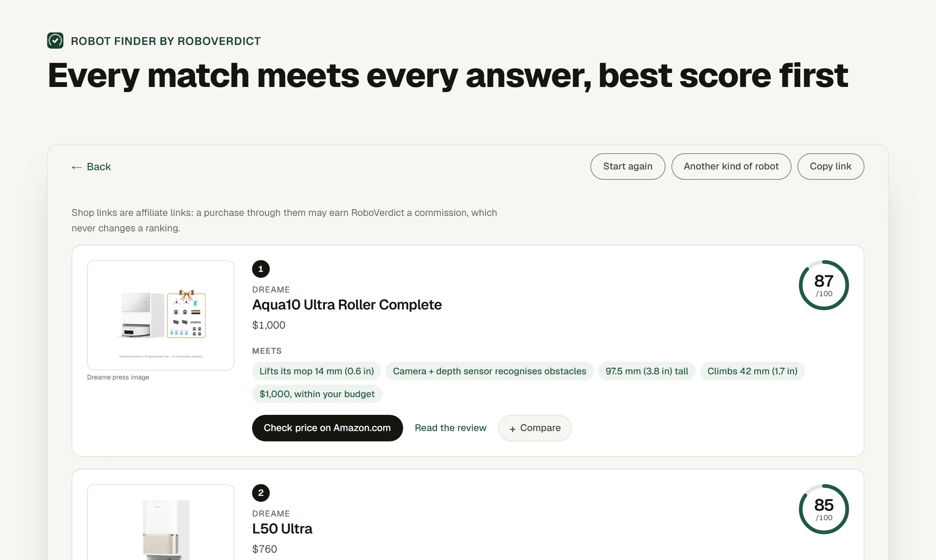Click the 87/100 score ring

tap(824, 285)
